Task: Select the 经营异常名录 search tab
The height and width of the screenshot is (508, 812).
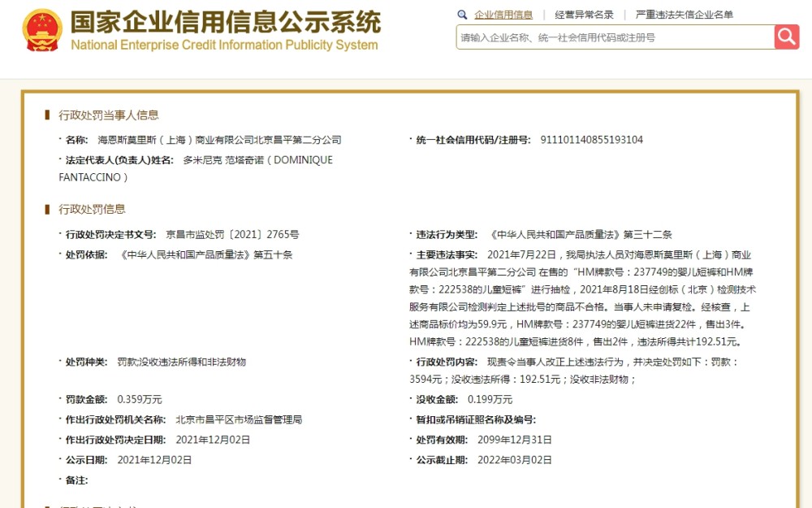Action: (584, 15)
